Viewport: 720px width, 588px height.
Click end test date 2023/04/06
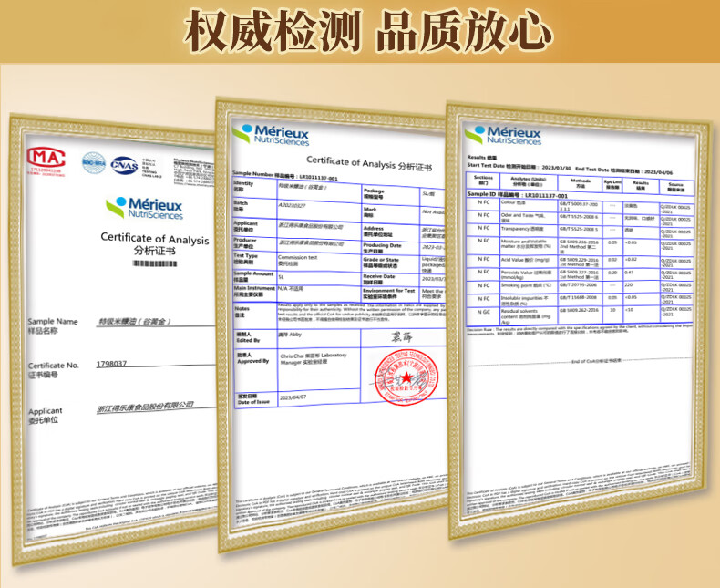tap(658, 171)
